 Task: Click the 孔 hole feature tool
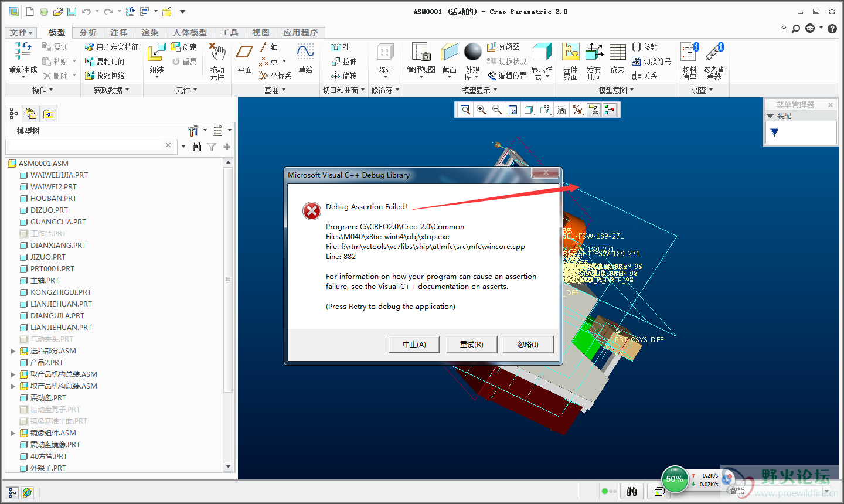coord(341,47)
